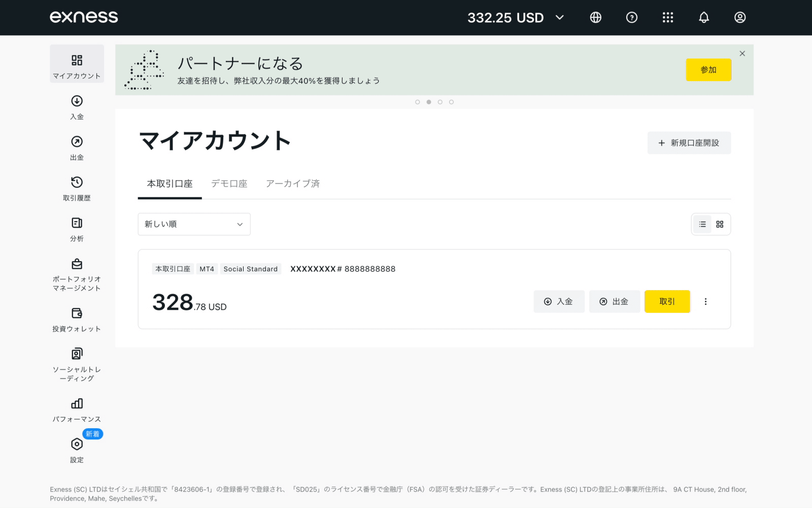Open 取引履歴 transaction history in sidebar
Viewport: 812px width, 508px height.
[x=77, y=189]
